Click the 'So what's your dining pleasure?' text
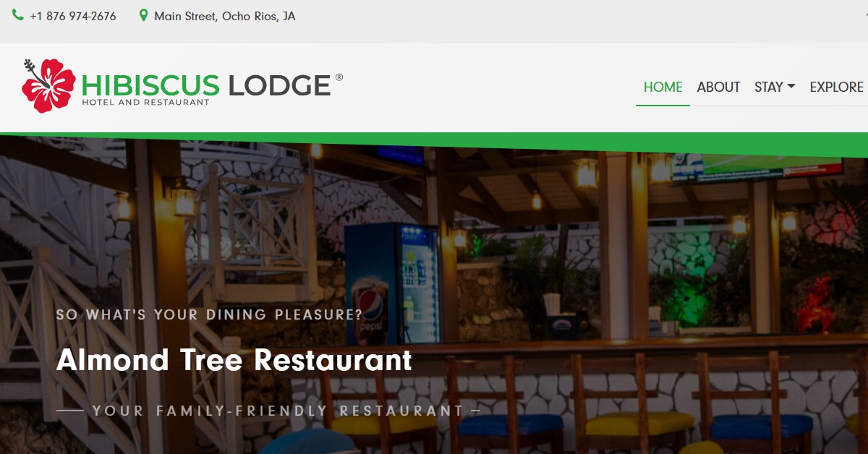The image size is (868, 454). pos(209,314)
